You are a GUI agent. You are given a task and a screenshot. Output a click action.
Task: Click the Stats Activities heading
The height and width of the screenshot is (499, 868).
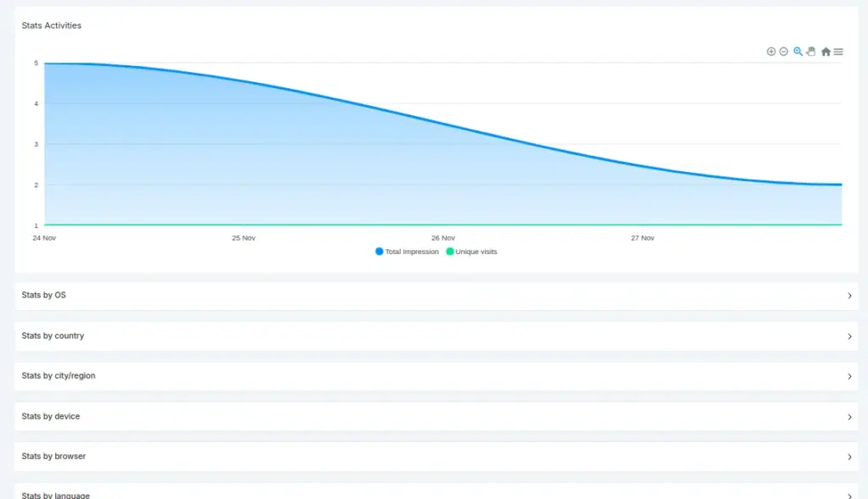[51, 25]
